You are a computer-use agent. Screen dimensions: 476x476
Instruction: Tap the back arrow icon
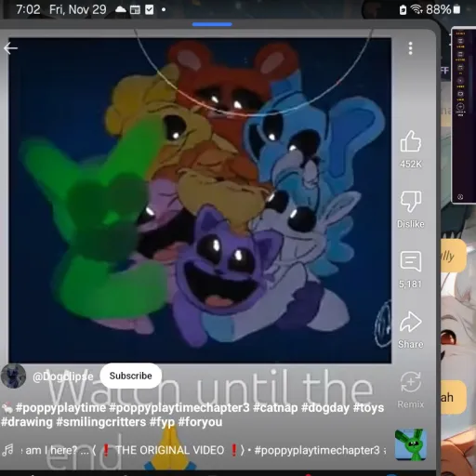pos(10,48)
